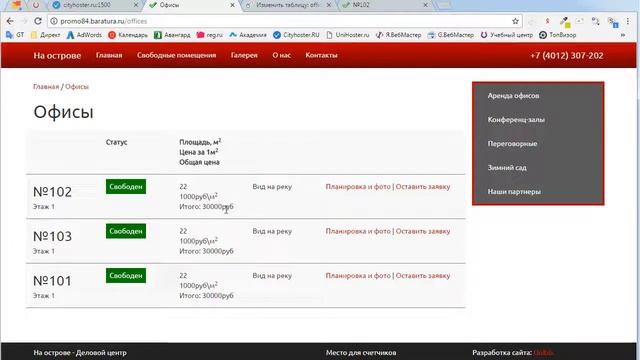
Task: Close the Офисы browser tab
Action: [232, 5]
